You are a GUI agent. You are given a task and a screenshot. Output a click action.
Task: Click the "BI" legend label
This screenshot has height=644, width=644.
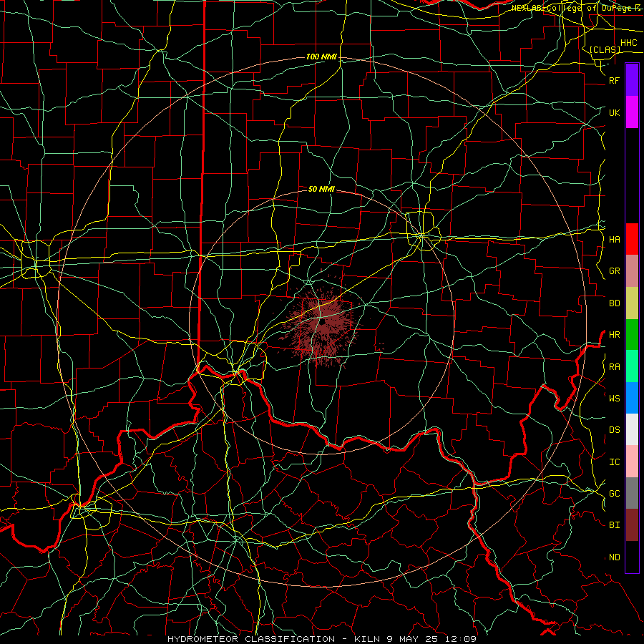[x=614, y=525]
